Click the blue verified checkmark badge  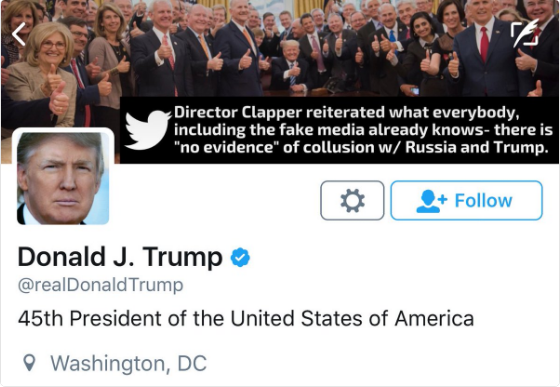[240, 257]
